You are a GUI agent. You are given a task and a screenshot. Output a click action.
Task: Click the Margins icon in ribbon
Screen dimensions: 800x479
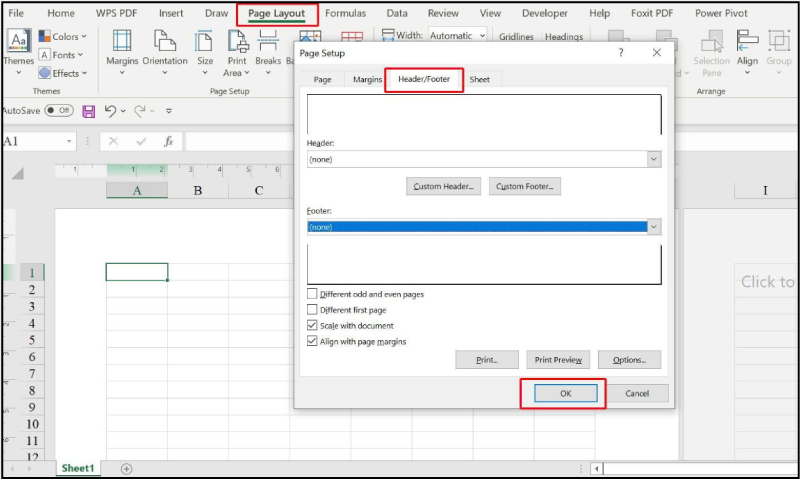(x=122, y=42)
